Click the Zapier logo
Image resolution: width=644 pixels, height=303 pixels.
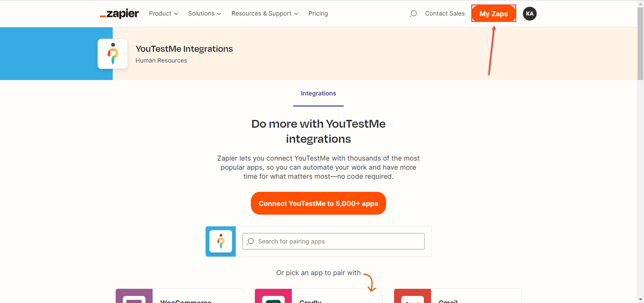[x=119, y=14]
